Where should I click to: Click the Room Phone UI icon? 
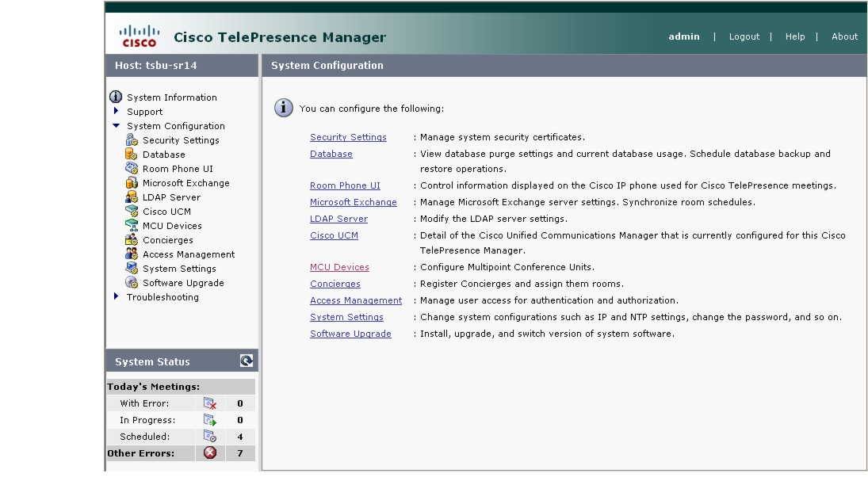point(132,168)
